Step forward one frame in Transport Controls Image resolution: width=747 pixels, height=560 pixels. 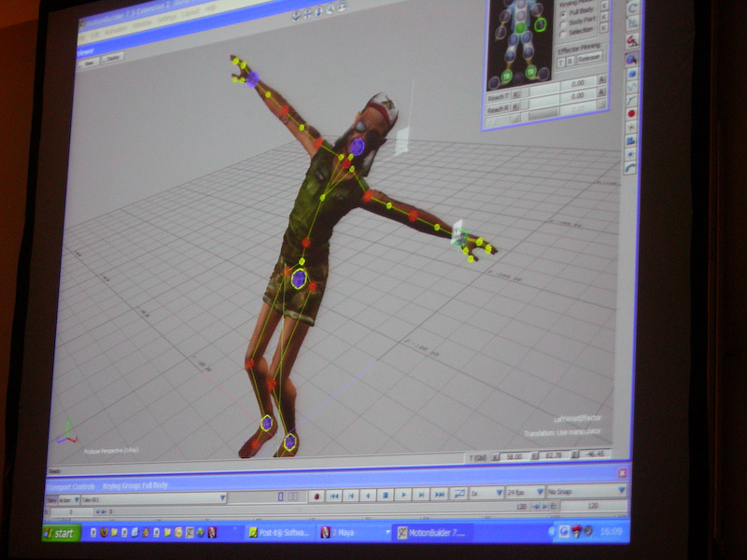[421, 495]
